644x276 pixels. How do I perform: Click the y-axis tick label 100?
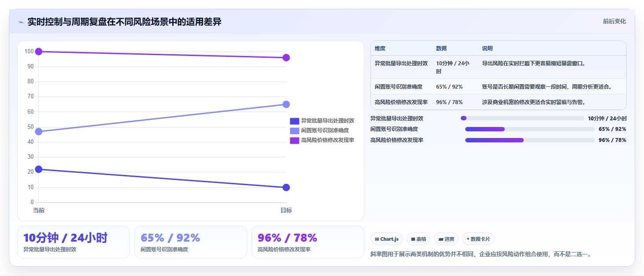point(29,52)
